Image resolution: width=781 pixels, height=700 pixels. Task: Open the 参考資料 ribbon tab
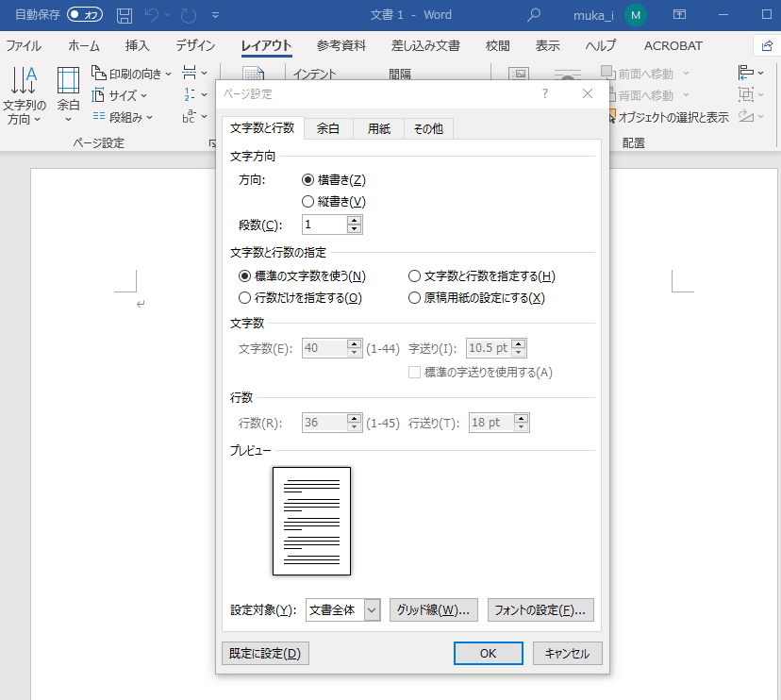coord(341,46)
